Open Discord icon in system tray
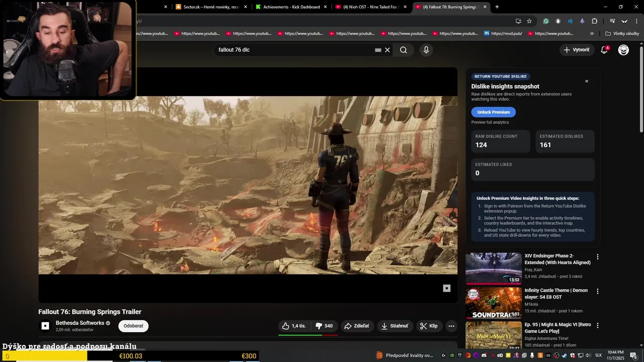644x362 pixels. click(484, 355)
